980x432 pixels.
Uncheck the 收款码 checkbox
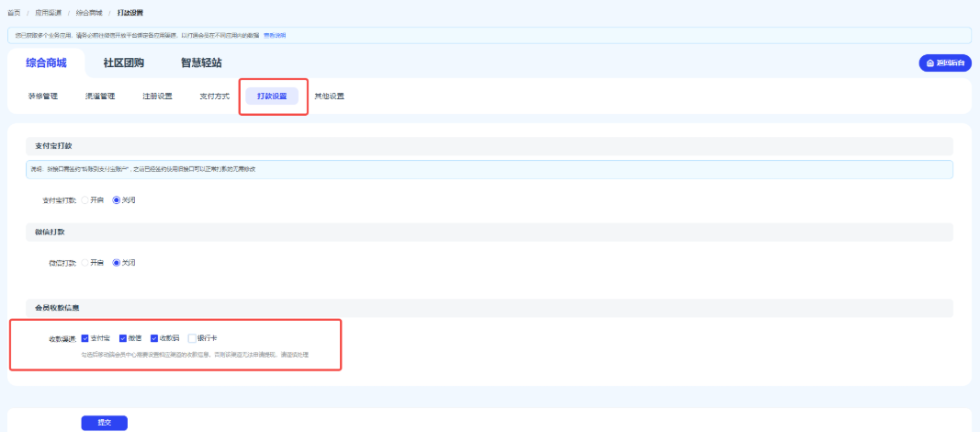coord(155,338)
